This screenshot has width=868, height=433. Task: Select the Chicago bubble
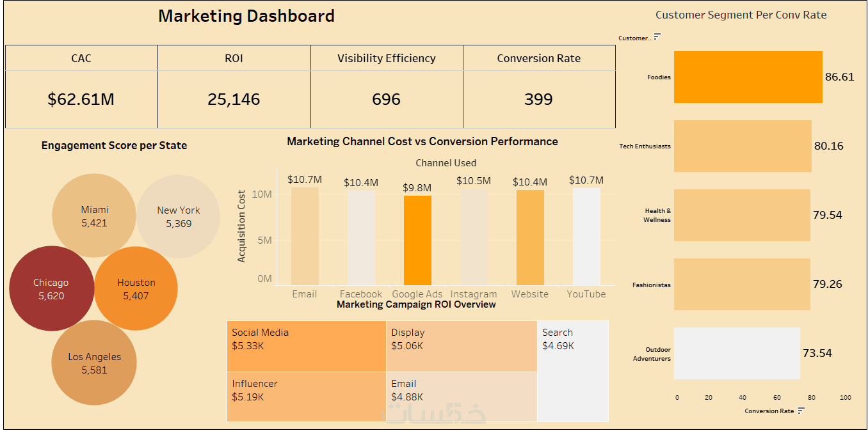tap(51, 289)
